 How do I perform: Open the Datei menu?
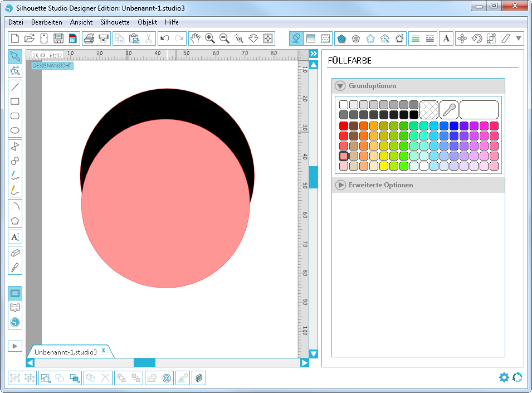(x=16, y=22)
